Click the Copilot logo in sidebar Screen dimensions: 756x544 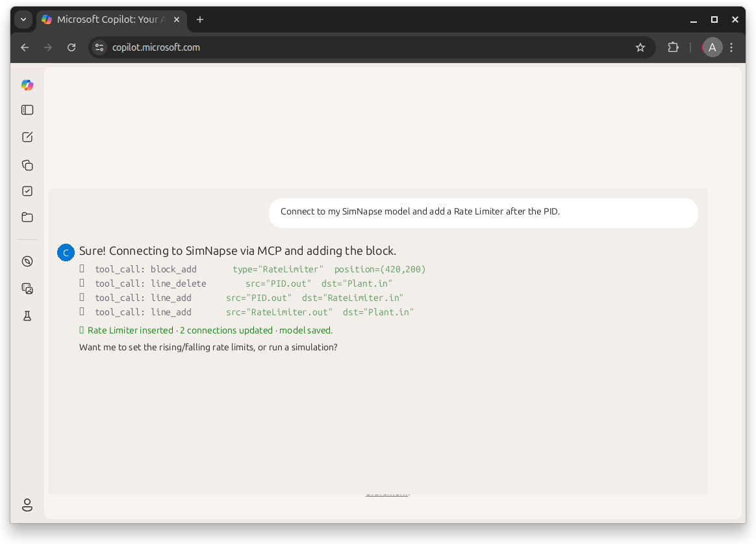coord(27,85)
